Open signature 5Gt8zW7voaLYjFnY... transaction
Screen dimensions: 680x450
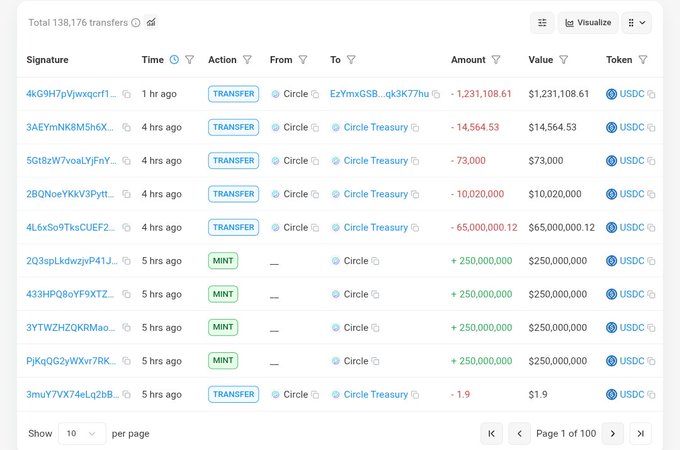pos(71,160)
